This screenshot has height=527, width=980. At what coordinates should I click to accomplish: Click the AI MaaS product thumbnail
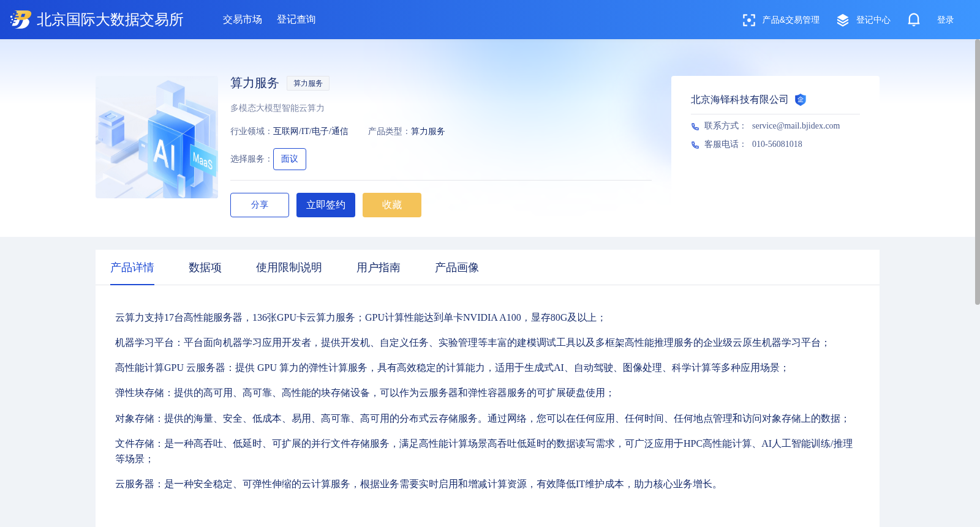click(157, 137)
